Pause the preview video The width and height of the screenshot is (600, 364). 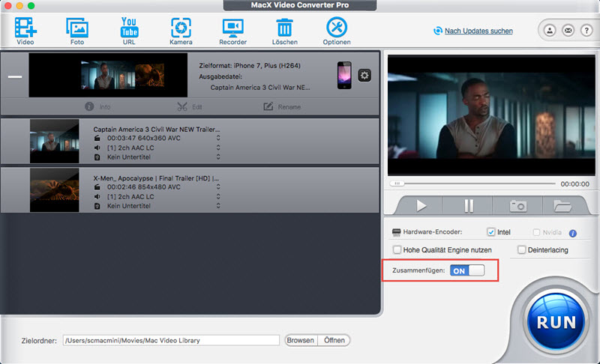468,206
